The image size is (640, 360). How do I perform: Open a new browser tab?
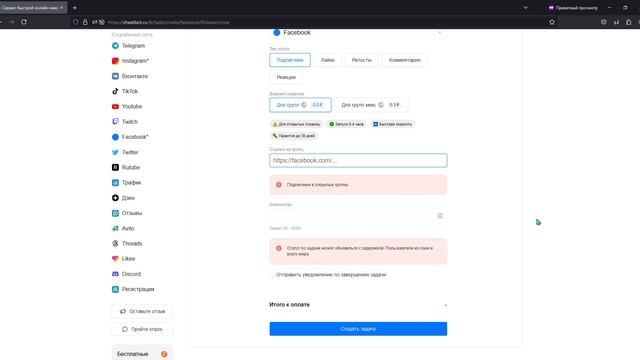click(x=75, y=8)
